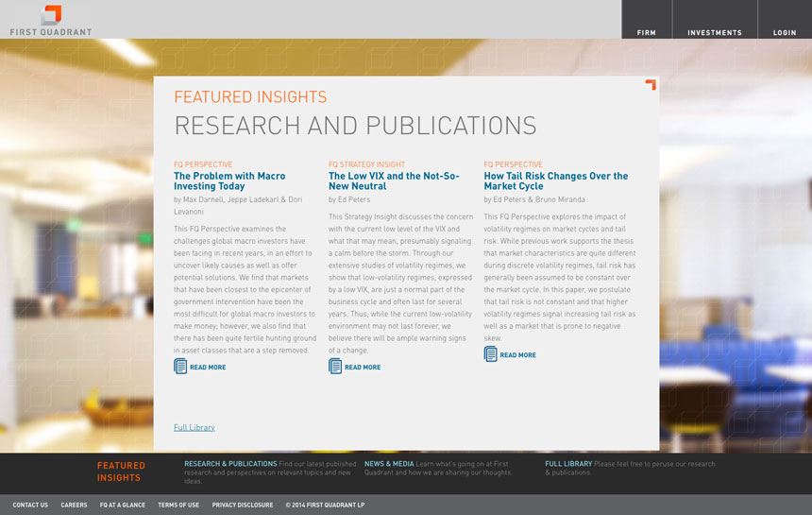Open the Careers footer link

74,505
